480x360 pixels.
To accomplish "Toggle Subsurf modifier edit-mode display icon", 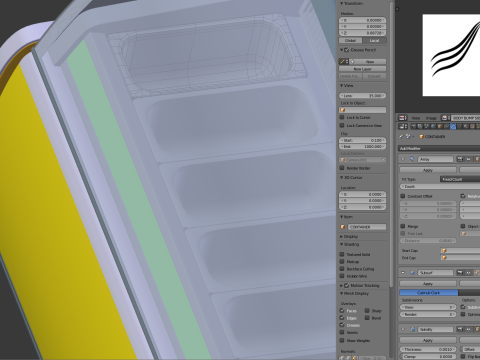I will (x=477, y=272).
